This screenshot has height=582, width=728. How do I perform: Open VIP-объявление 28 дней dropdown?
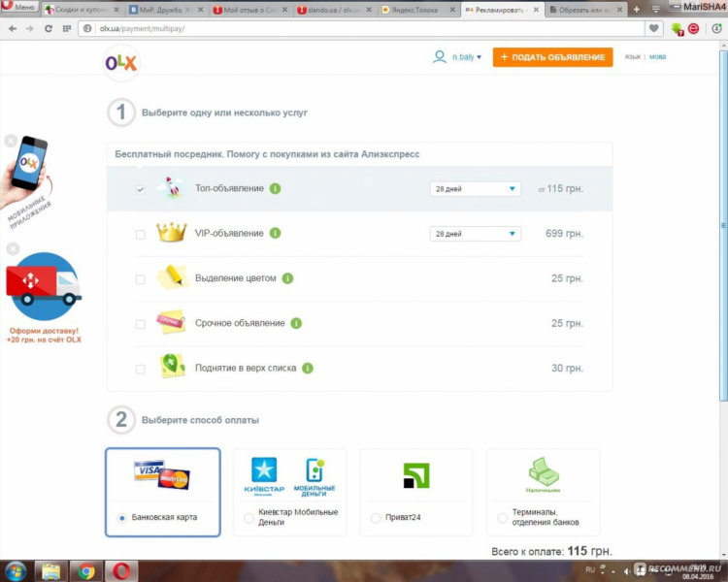(x=476, y=234)
